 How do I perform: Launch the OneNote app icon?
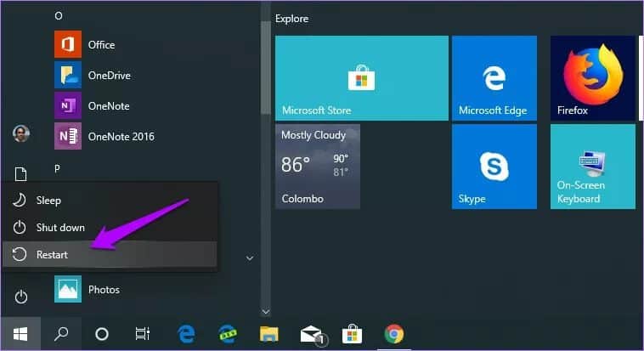click(x=68, y=105)
